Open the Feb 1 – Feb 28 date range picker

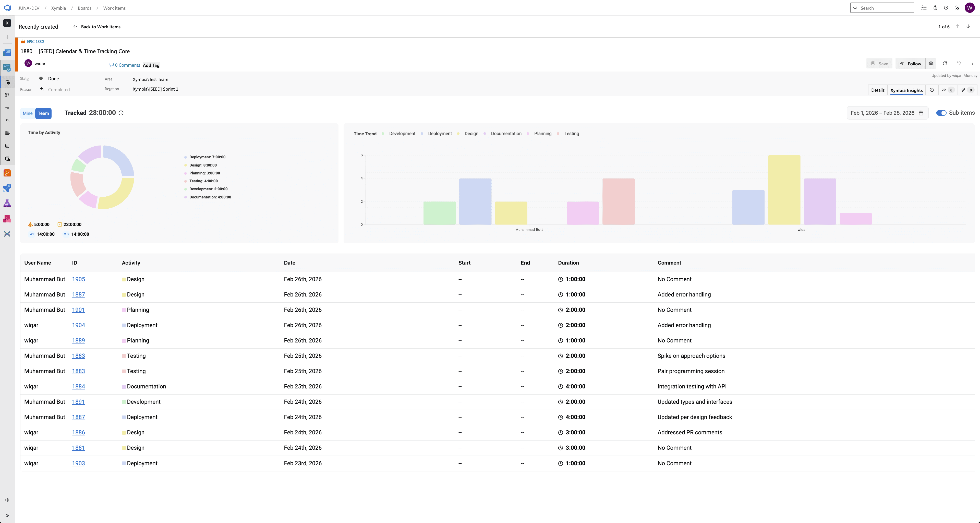[887, 113]
